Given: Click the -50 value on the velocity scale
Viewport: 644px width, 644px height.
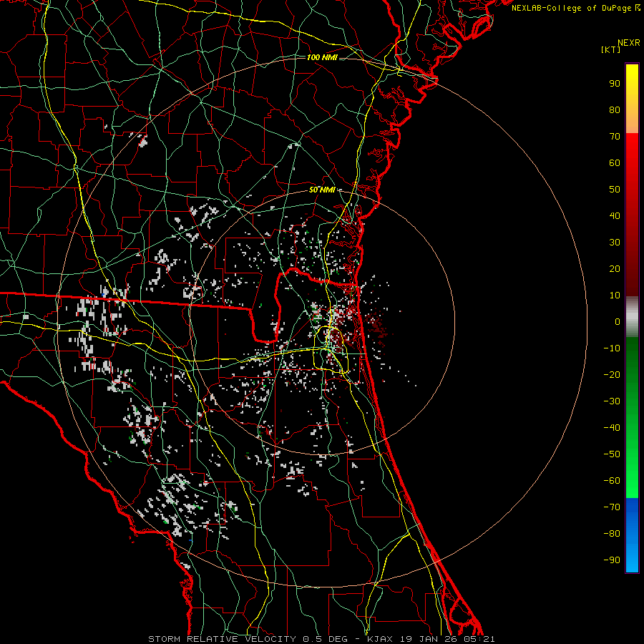Looking at the screenshot, I should point(612,454).
